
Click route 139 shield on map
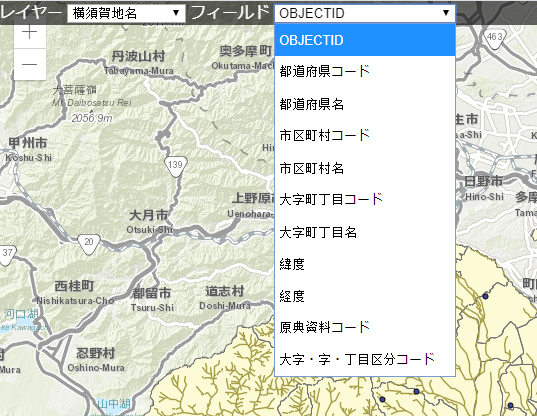point(176,165)
